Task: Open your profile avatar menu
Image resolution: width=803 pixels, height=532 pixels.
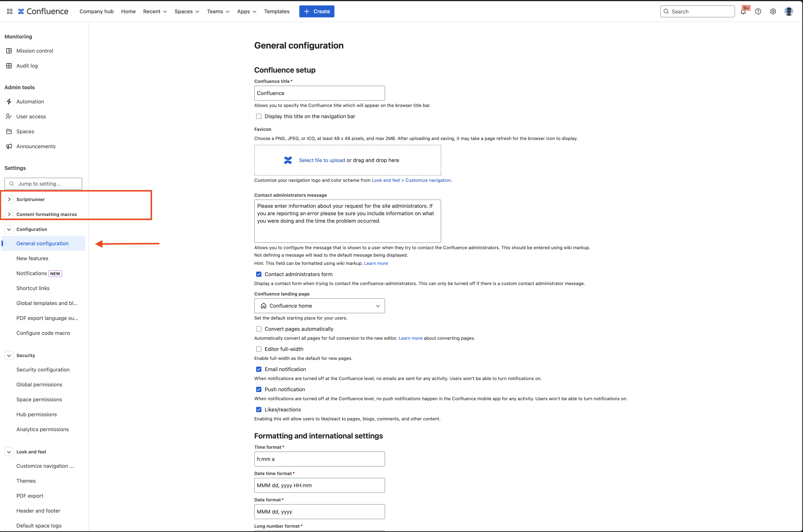Action: (x=788, y=11)
